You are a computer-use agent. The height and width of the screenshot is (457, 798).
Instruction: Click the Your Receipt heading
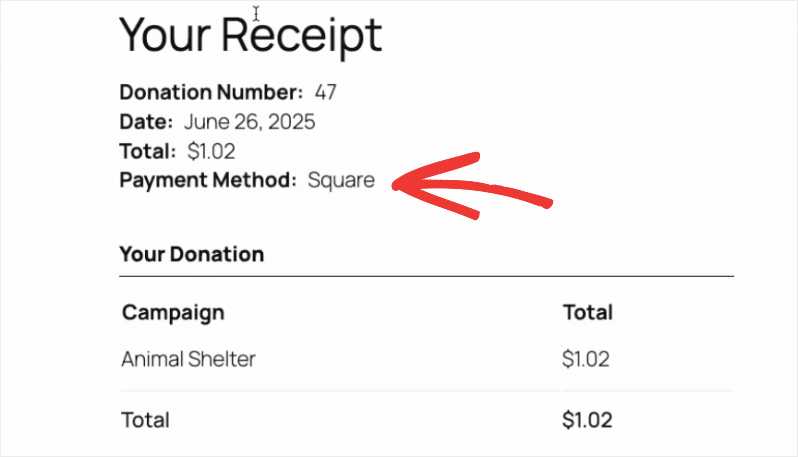(250, 36)
